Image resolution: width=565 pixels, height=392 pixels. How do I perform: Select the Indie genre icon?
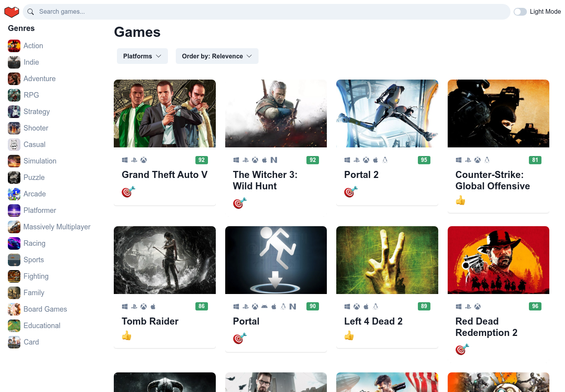14,62
